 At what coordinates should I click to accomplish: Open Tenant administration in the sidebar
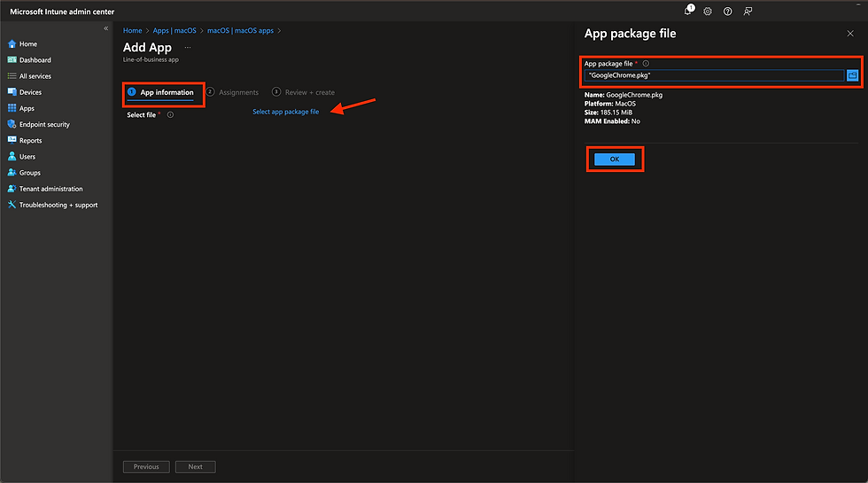(51, 188)
